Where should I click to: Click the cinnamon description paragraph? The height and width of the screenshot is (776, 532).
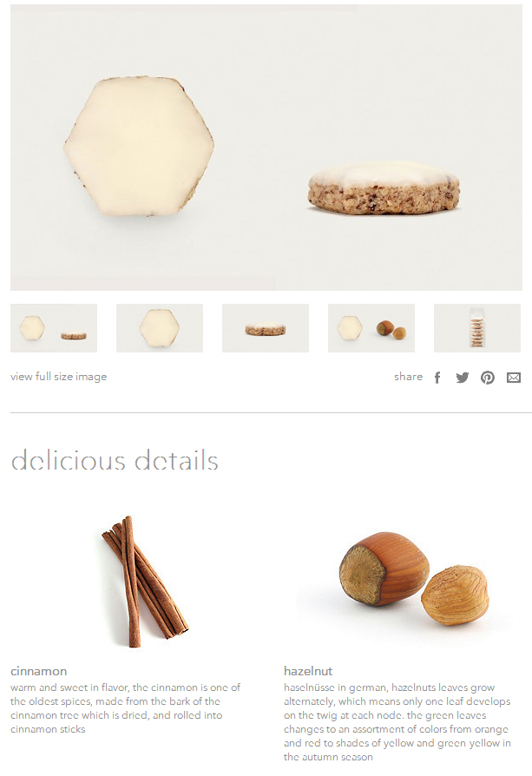click(125, 708)
